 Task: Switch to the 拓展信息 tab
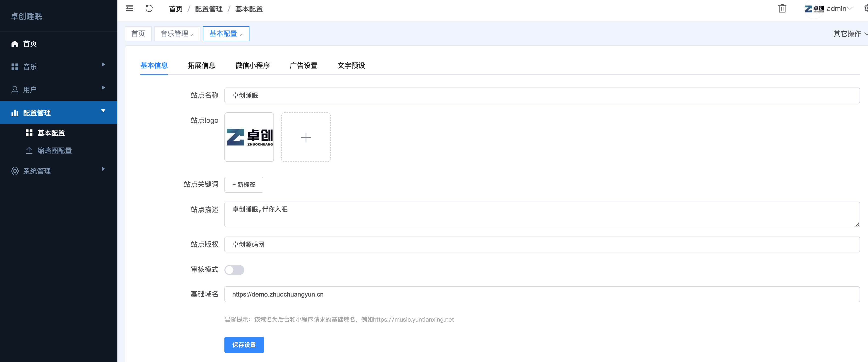point(201,65)
